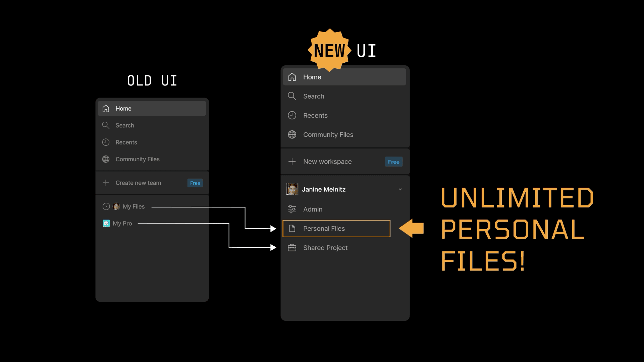644x362 pixels.
Task: Click the plus icon beside Create new team
Action: pos(106,183)
